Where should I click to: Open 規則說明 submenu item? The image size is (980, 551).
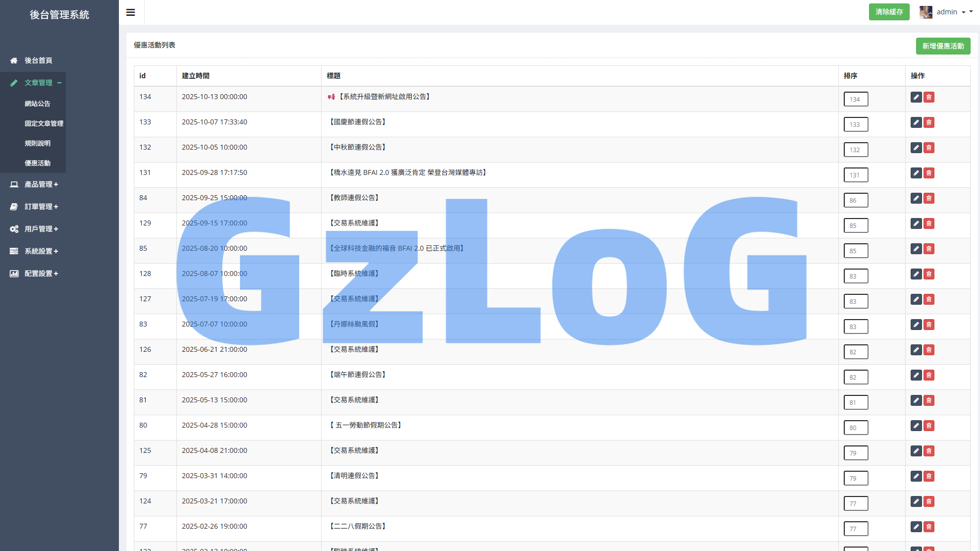coord(38,143)
